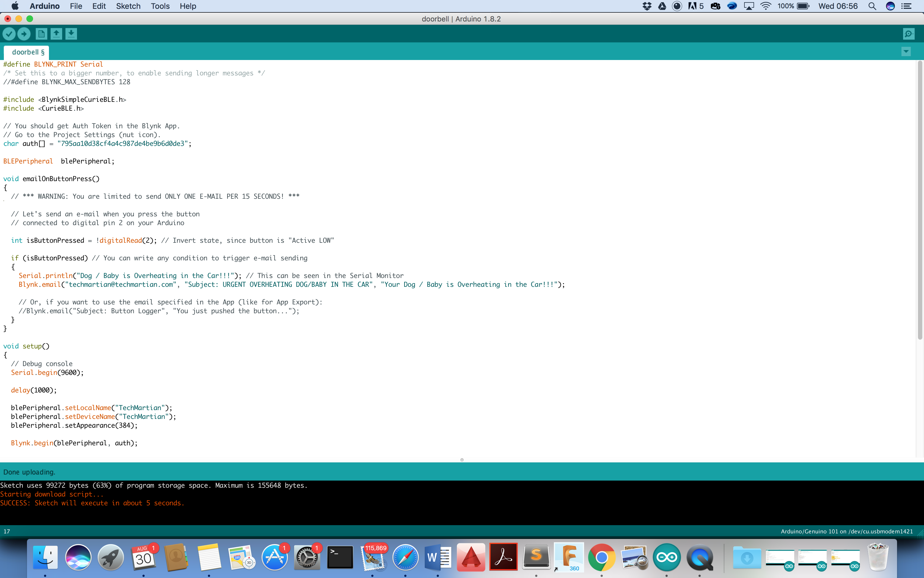Open QuickTime Player in the Dock
This screenshot has width=924, height=578.
tap(700, 557)
